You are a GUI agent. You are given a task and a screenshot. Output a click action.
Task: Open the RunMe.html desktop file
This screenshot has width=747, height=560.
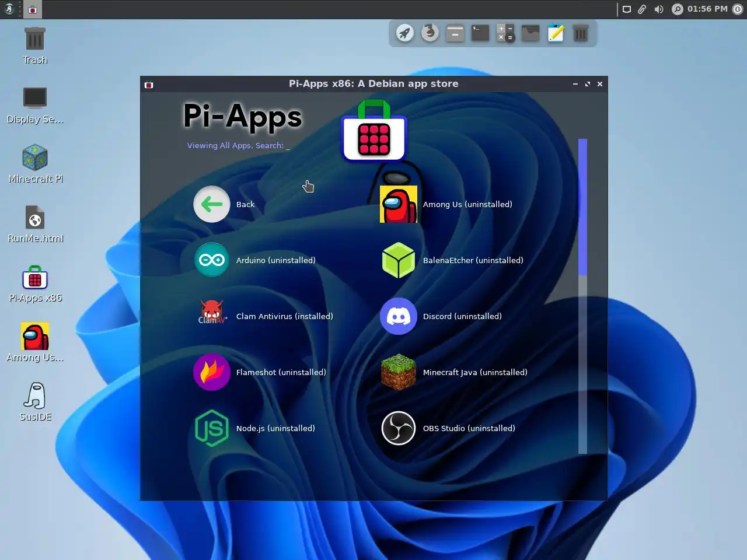click(x=35, y=224)
